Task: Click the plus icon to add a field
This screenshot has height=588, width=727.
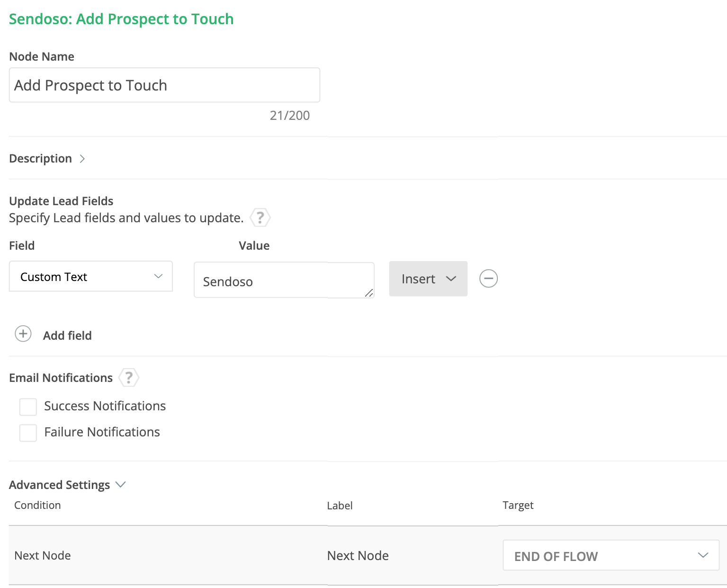Action: pyautogui.click(x=23, y=334)
